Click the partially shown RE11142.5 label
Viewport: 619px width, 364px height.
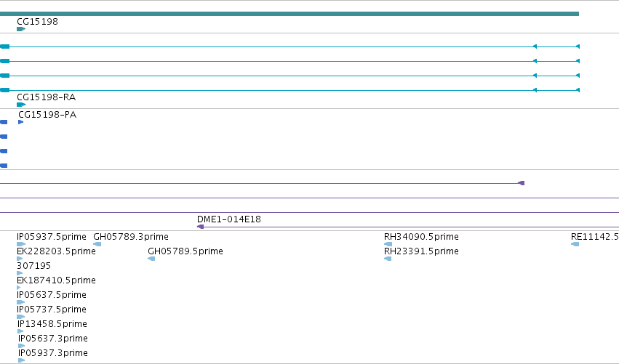pyautogui.click(x=595, y=237)
